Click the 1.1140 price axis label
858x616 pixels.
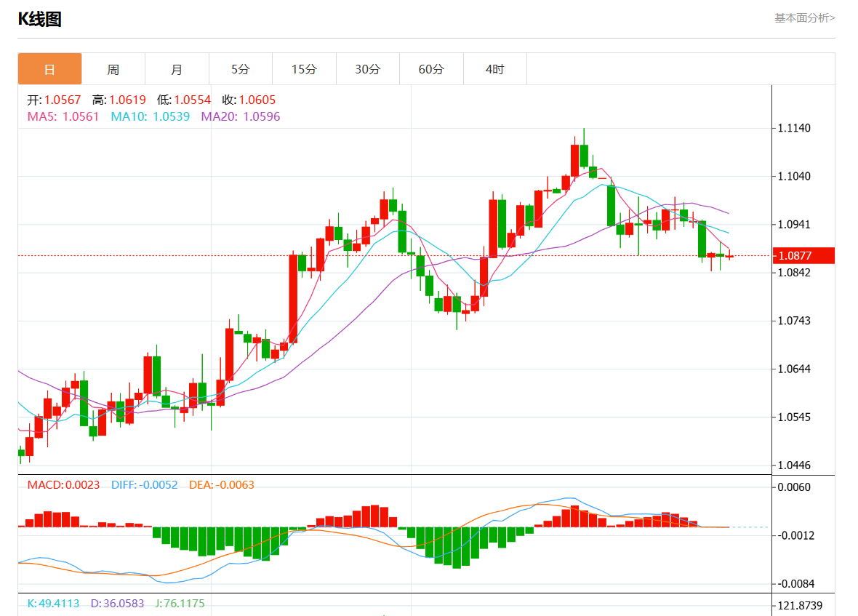[794, 128]
